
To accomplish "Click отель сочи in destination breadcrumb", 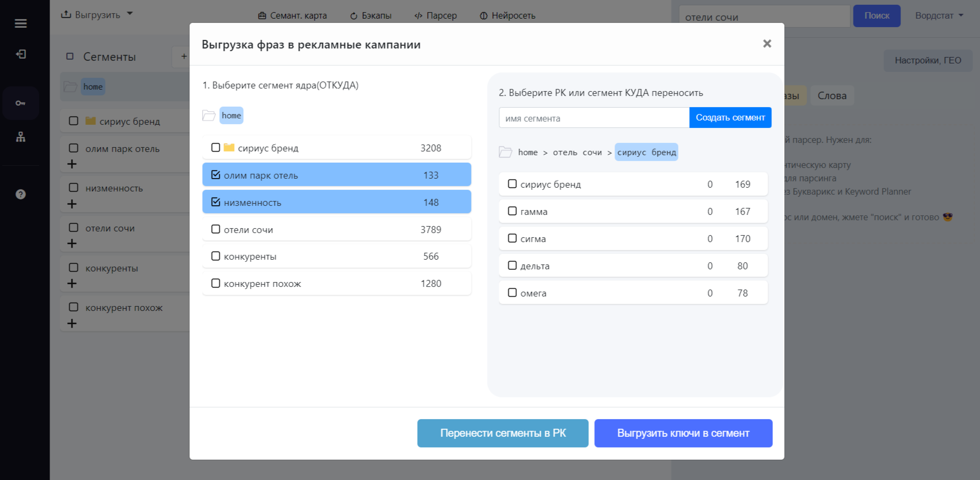I will (577, 152).
